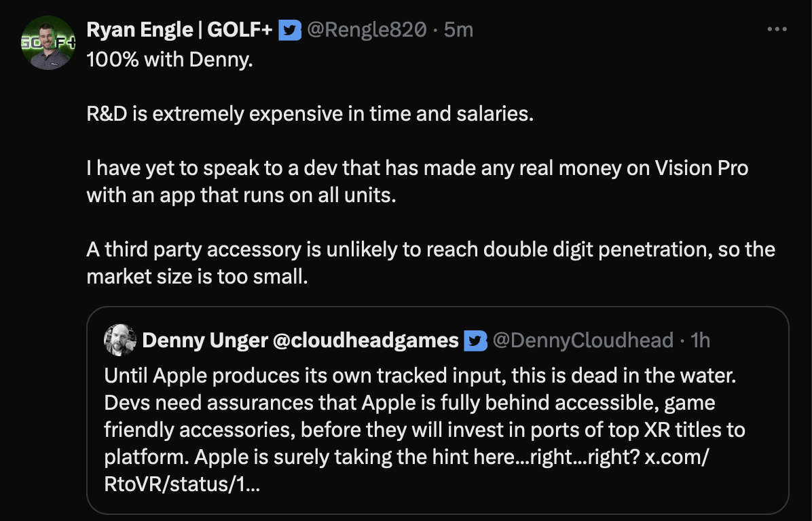The image size is (812, 521).
Task: Go to the @DennyCloudhead handle
Action: pyautogui.click(x=583, y=341)
